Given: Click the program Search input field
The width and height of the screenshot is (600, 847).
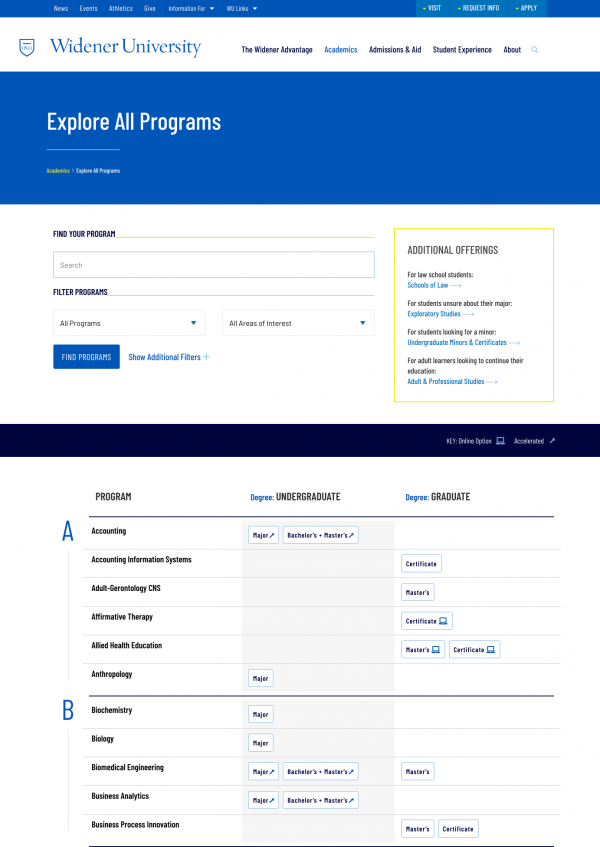Looking at the screenshot, I should [x=214, y=265].
